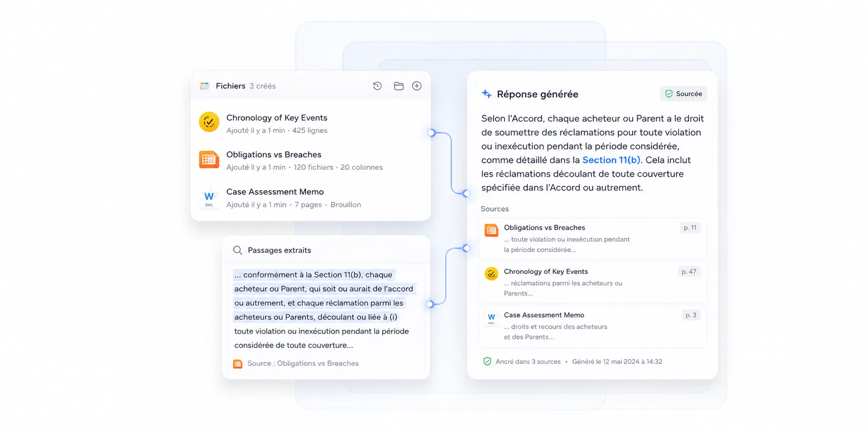
Task: Click the Sources section label
Action: (495, 209)
